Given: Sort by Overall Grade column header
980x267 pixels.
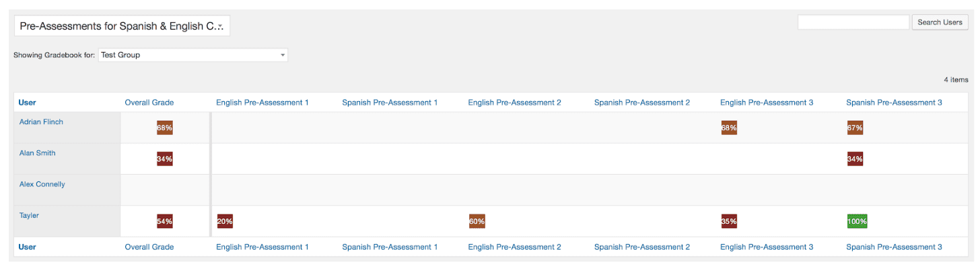Looking at the screenshot, I should 149,102.
